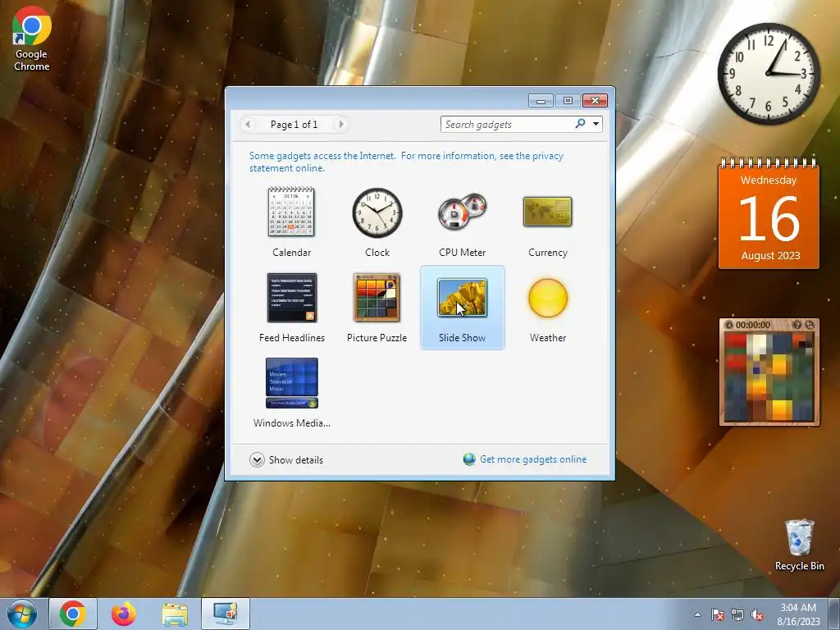
Task: Select the Clock gadget in gallery
Action: pyautogui.click(x=377, y=212)
